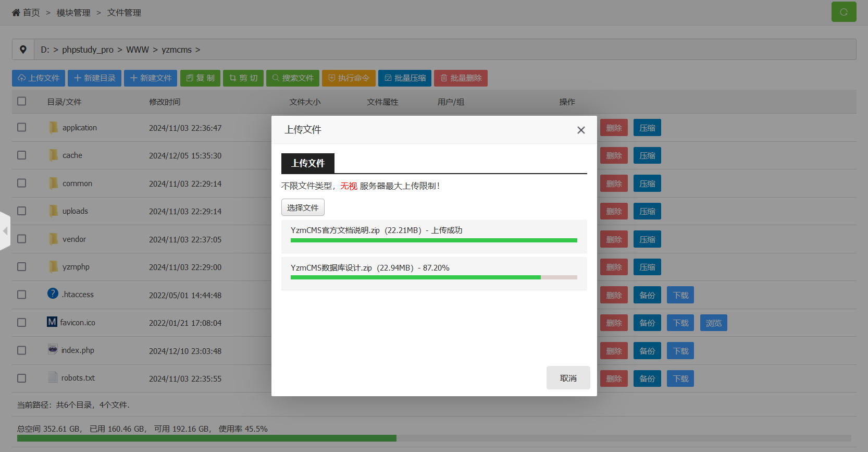Tick the checkbox beside robots.txt
The image size is (868, 452).
click(x=21, y=378)
